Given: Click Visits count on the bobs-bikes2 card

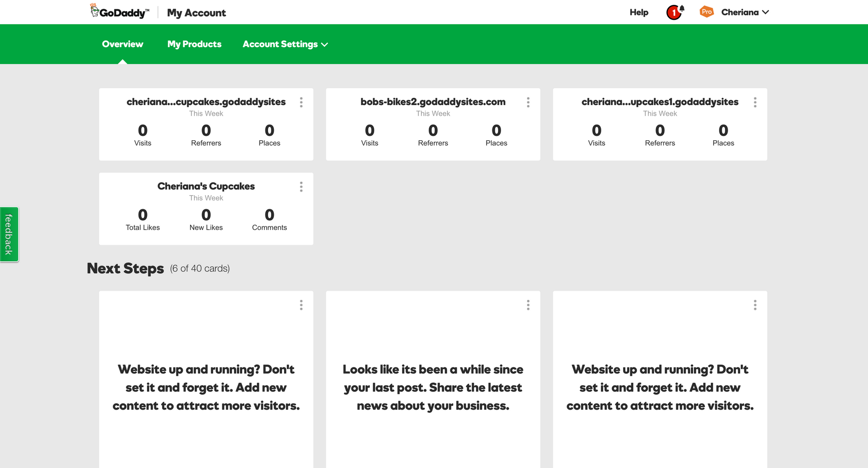Looking at the screenshot, I should tap(369, 135).
